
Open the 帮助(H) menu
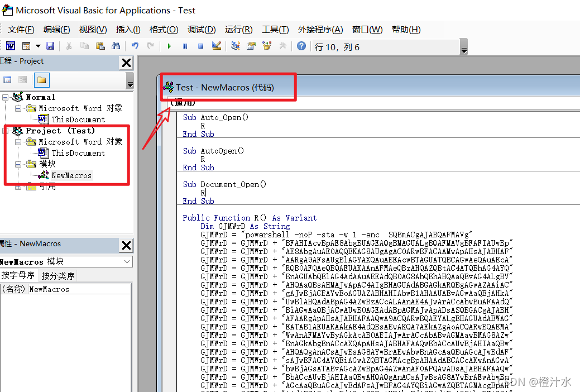click(x=406, y=30)
